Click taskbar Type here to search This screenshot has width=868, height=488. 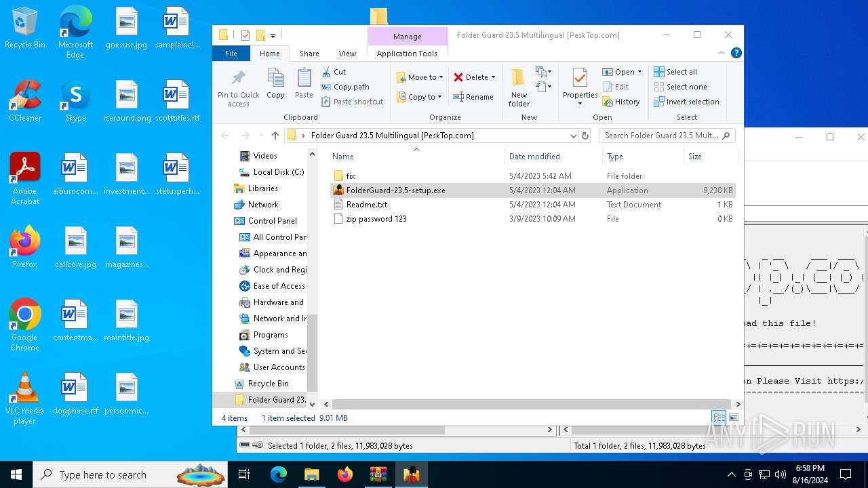130,474
